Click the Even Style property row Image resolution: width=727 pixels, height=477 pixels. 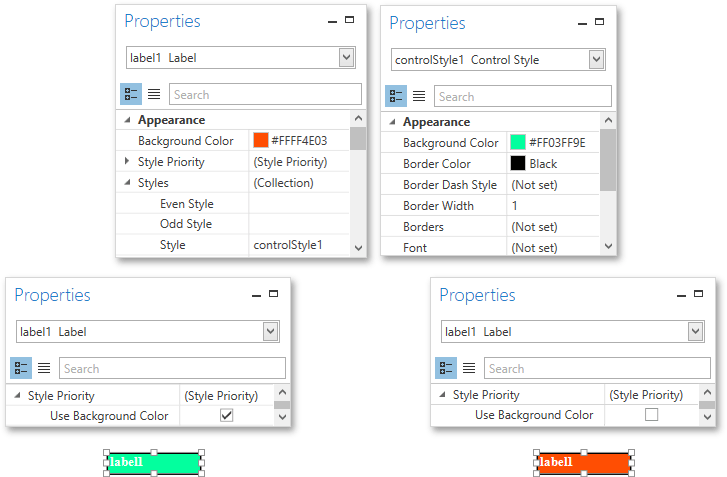coord(232,204)
